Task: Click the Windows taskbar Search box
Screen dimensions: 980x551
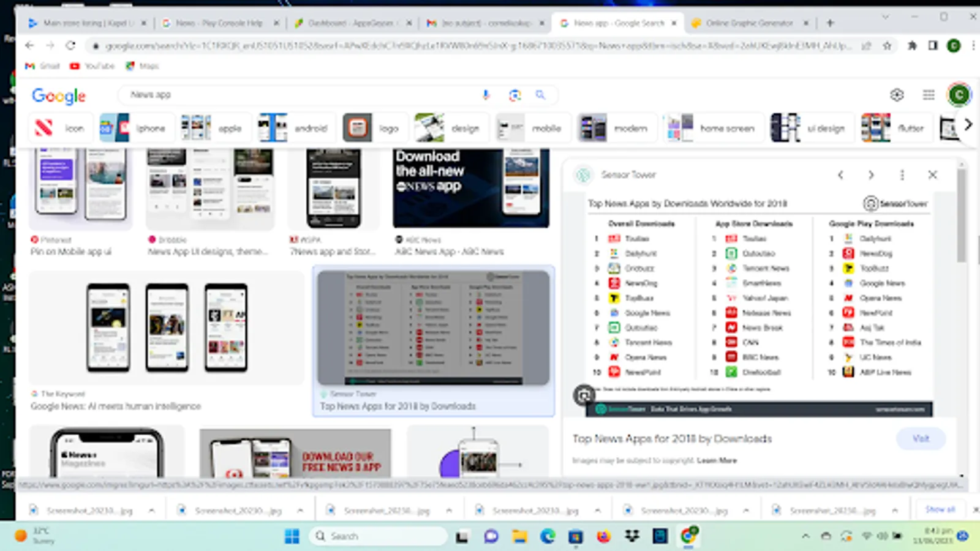Action: point(379,536)
